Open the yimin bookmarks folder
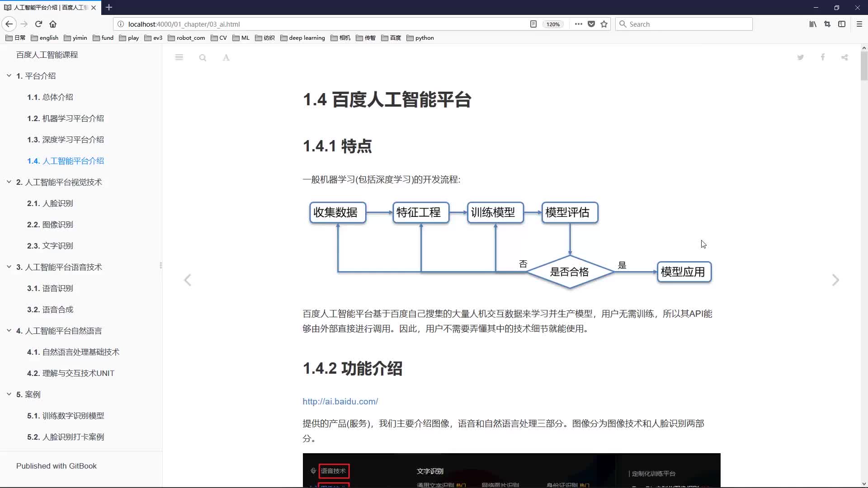 (75, 38)
